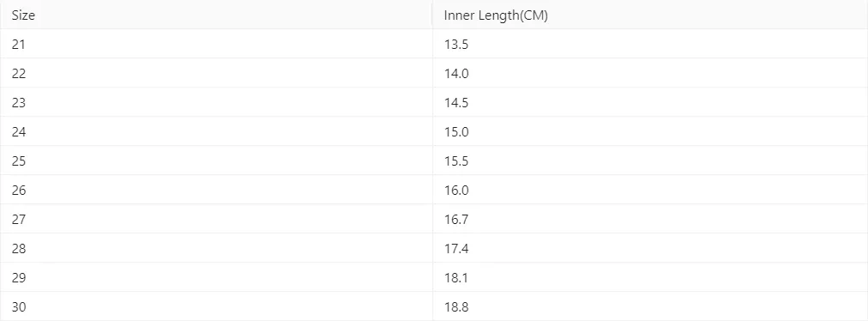868x321 pixels.
Task: Click the 18.8 inner length value
Action: [x=456, y=306]
